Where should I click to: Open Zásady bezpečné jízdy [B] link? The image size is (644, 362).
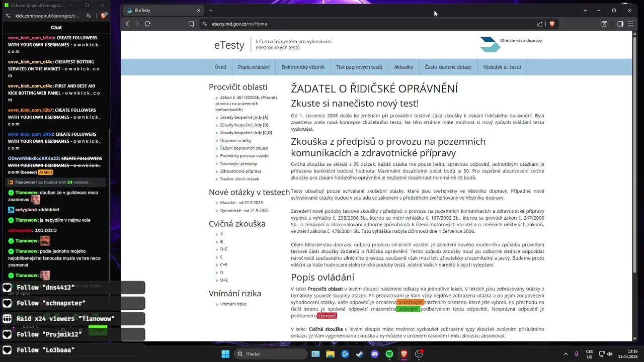(244, 125)
